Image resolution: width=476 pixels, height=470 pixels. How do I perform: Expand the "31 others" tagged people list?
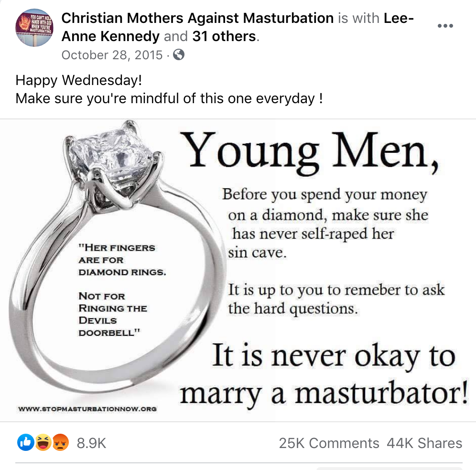(x=224, y=36)
